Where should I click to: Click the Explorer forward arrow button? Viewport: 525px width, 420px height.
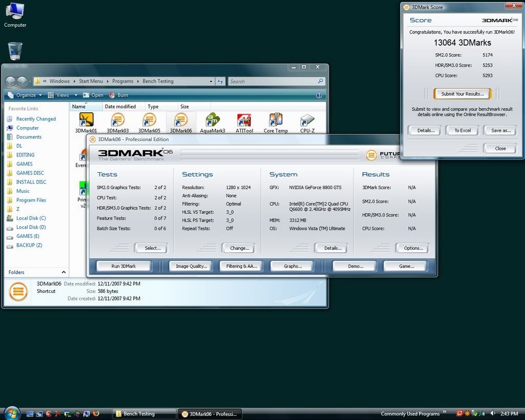[22, 81]
